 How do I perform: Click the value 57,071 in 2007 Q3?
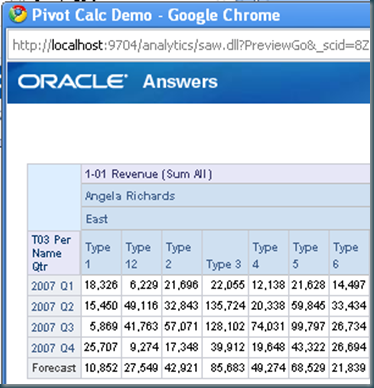click(x=182, y=326)
